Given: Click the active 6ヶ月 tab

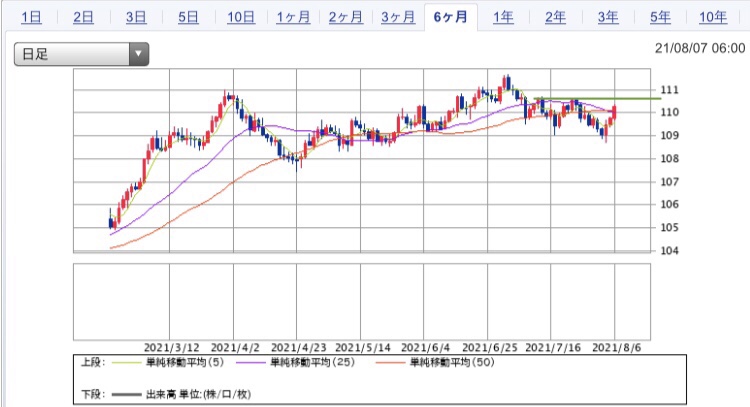Looking at the screenshot, I should tap(451, 18).
